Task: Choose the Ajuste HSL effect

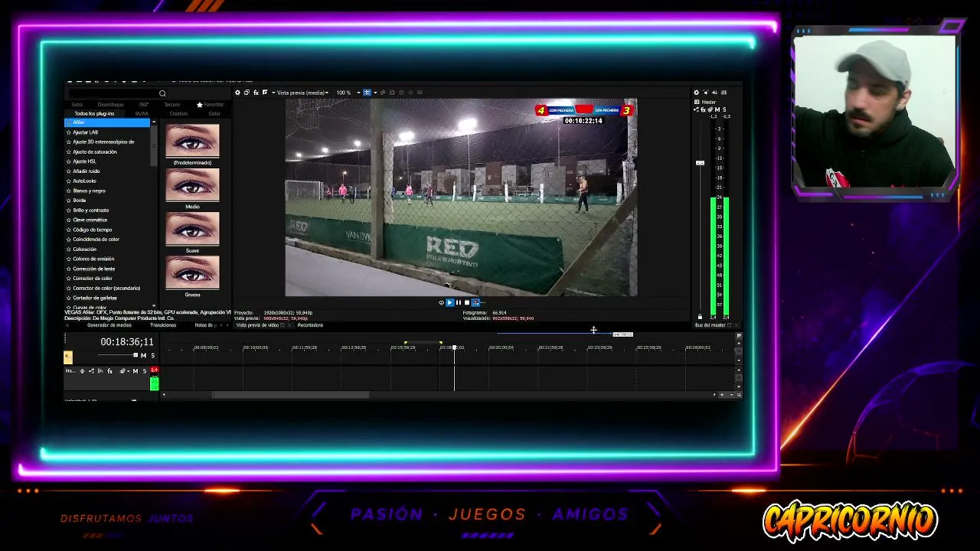Action: [x=84, y=161]
